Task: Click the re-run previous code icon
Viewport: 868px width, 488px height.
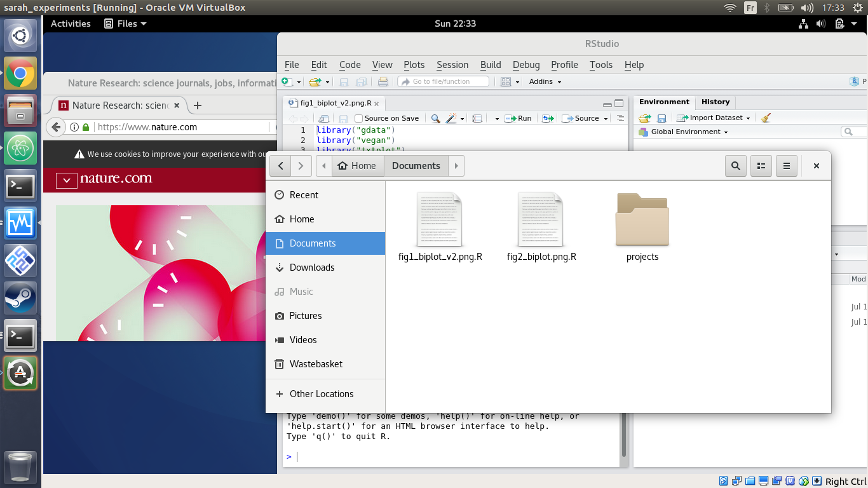Action: pos(548,118)
